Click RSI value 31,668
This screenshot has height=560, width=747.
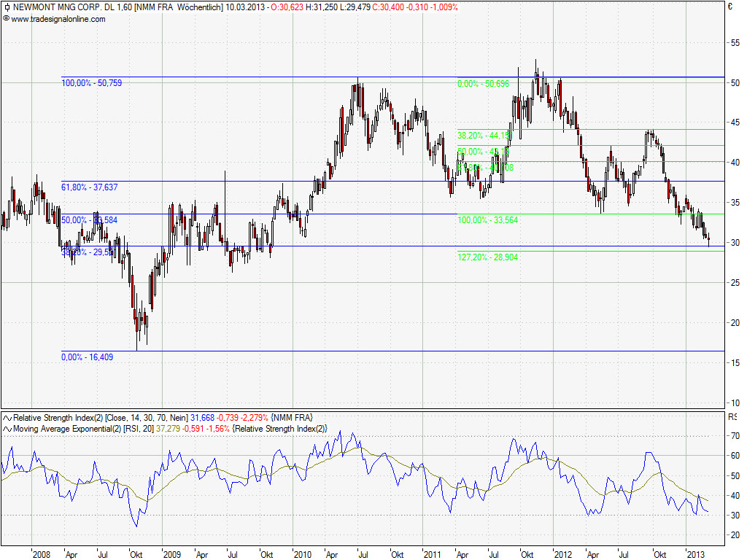[203, 418]
